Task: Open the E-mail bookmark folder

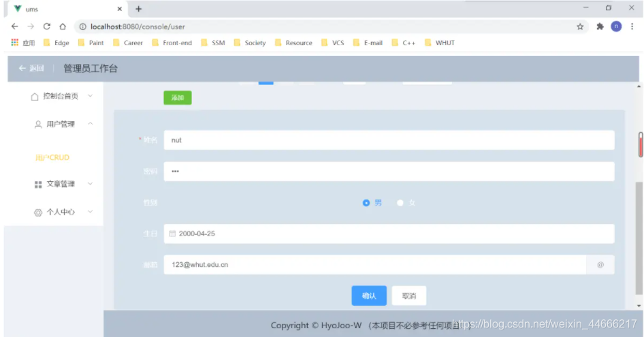Action: pos(368,42)
